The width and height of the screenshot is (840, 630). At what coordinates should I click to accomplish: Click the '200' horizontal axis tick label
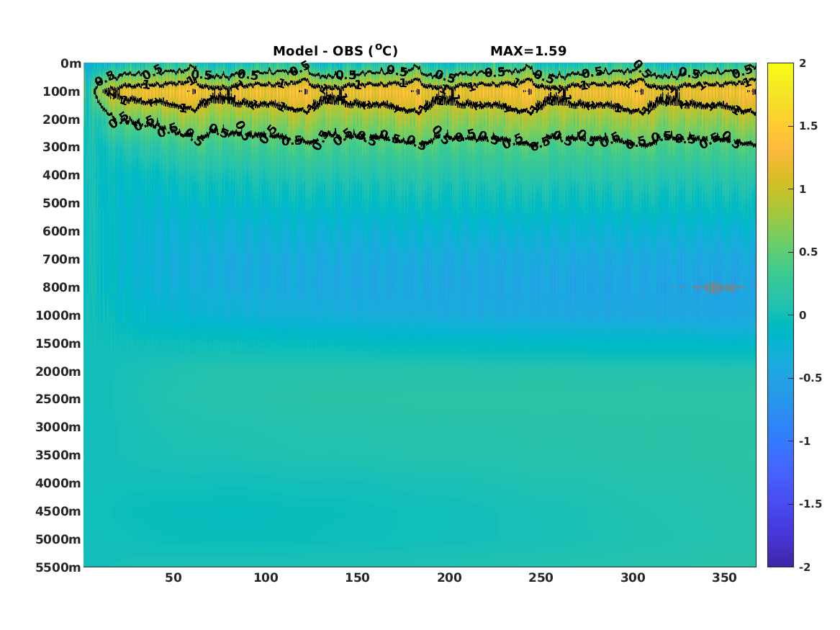pos(449,578)
